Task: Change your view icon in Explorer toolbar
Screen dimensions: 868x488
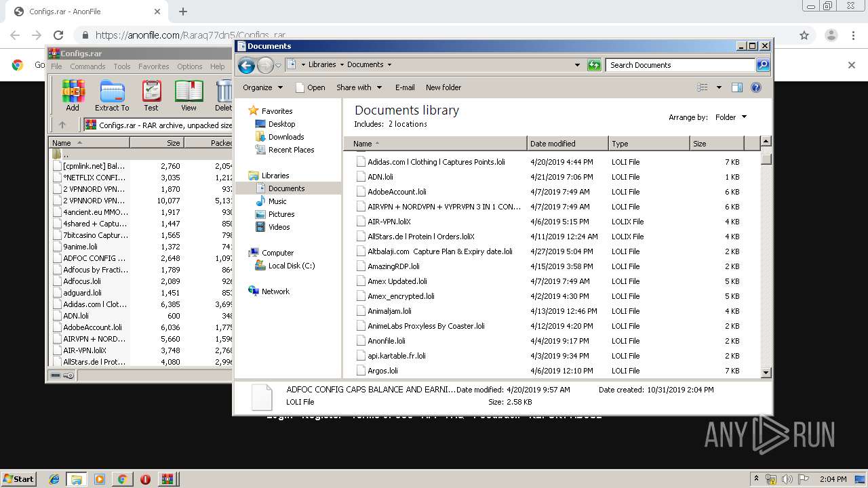Action: (x=703, y=87)
